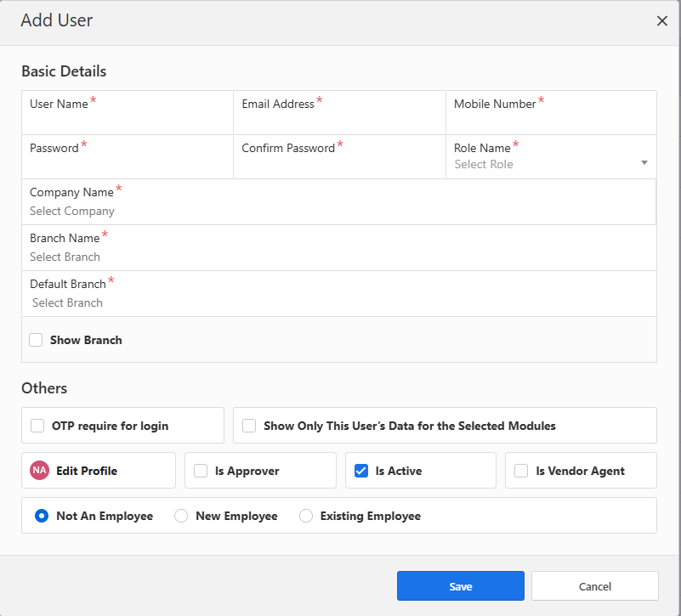Click into the User Name field

tap(128, 121)
